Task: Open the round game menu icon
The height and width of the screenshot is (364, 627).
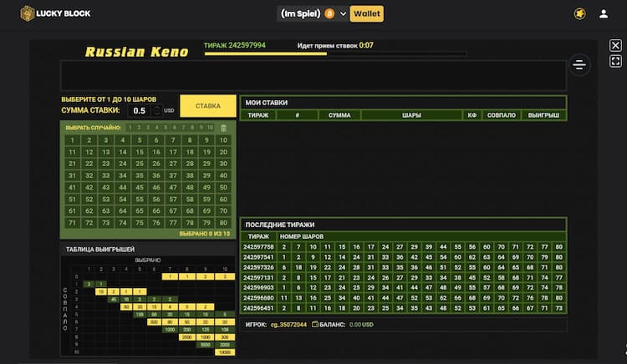Action: click(x=579, y=64)
